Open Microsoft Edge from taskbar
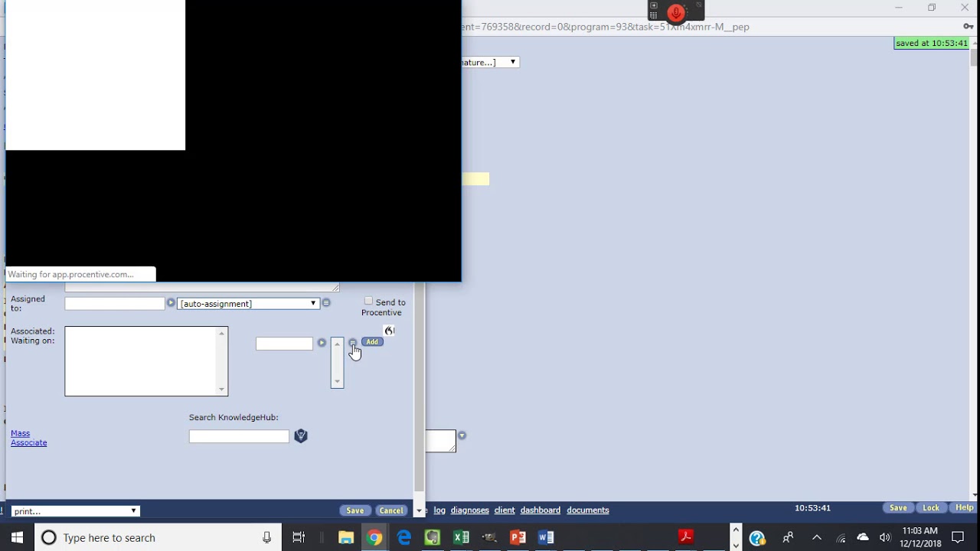Viewport: 980px width, 551px height. [403, 537]
